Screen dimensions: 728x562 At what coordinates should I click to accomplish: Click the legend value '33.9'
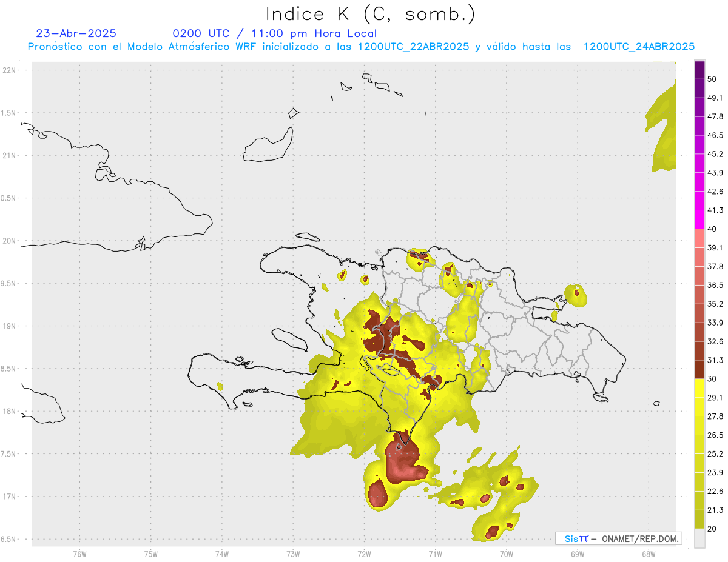click(715, 323)
